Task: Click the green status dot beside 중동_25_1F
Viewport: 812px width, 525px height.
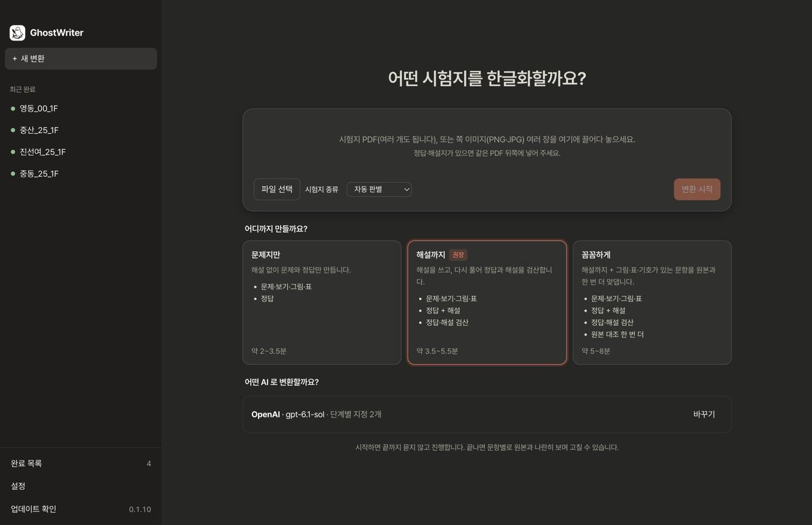Action: [x=13, y=174]
